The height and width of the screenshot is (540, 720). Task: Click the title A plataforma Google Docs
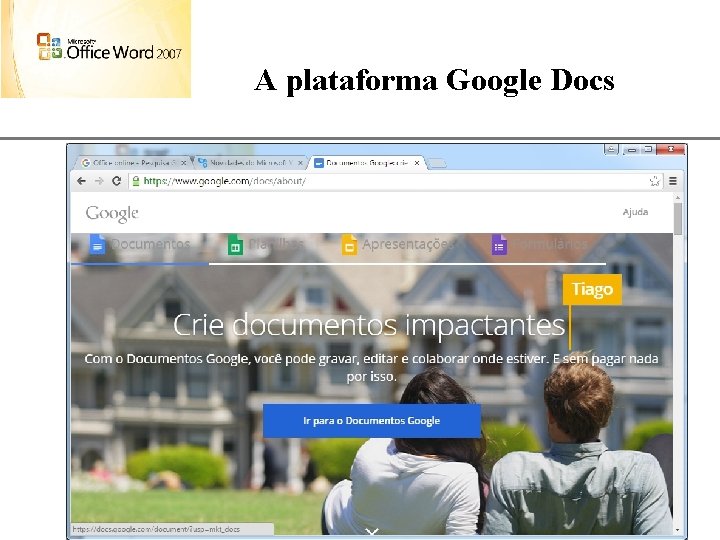click(x=434, y=80)
